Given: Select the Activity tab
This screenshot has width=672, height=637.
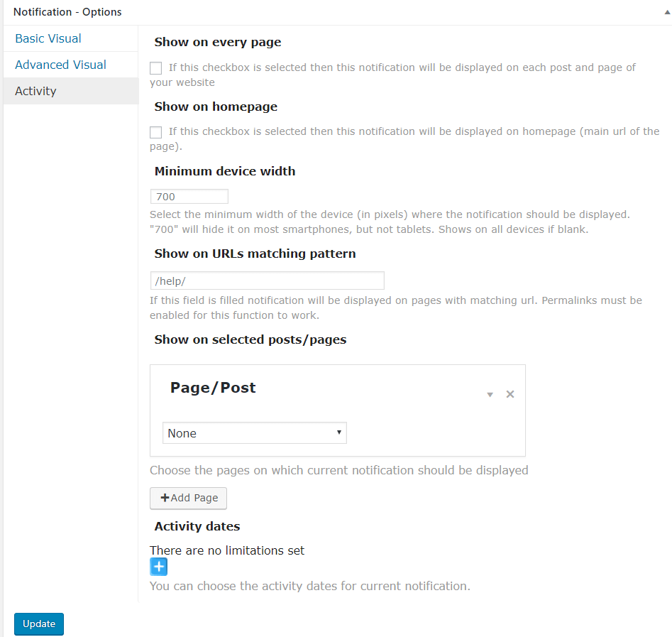Looking at the screenshot, I should (35, 91).
